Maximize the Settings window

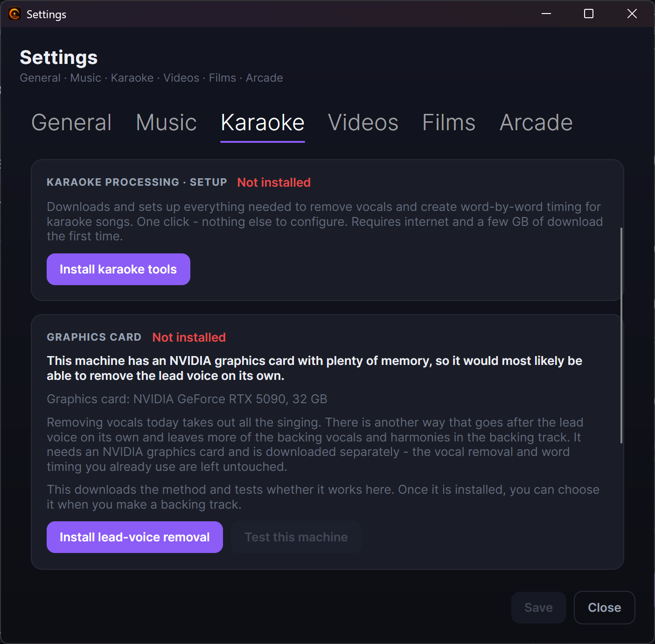click(x=589, y=14)
